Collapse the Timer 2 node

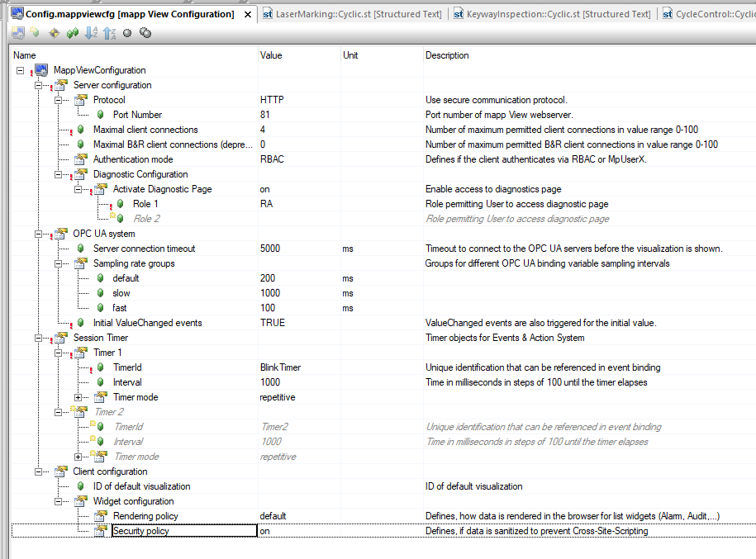click(x=59, y=412)
